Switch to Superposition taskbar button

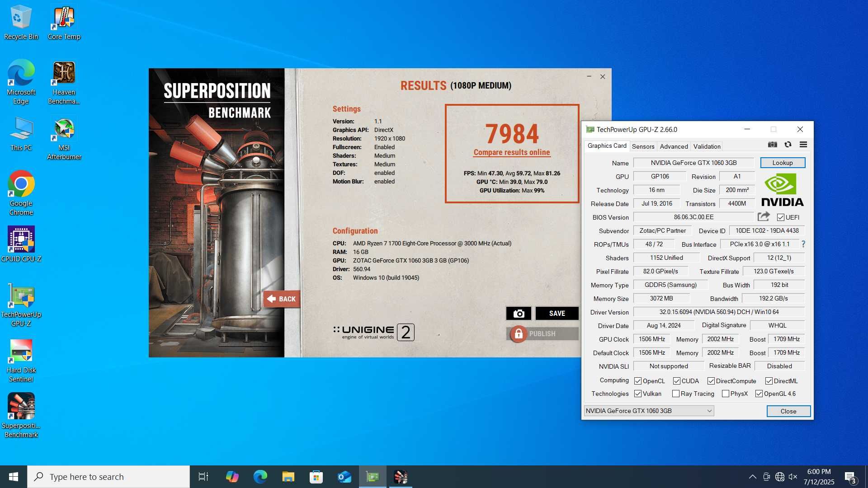(401, 477)
